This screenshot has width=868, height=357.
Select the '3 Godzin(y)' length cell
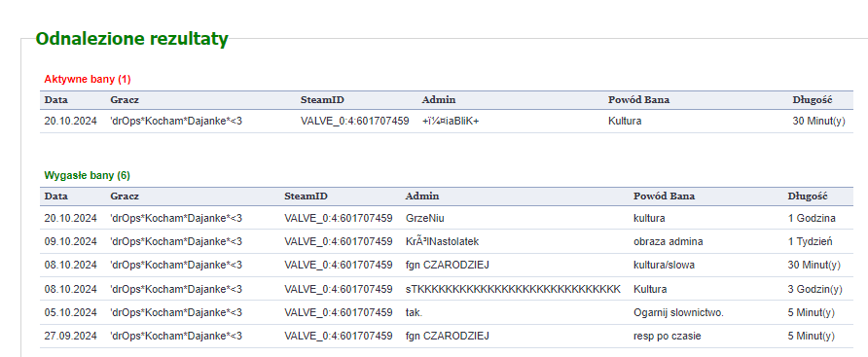[814, 289]
